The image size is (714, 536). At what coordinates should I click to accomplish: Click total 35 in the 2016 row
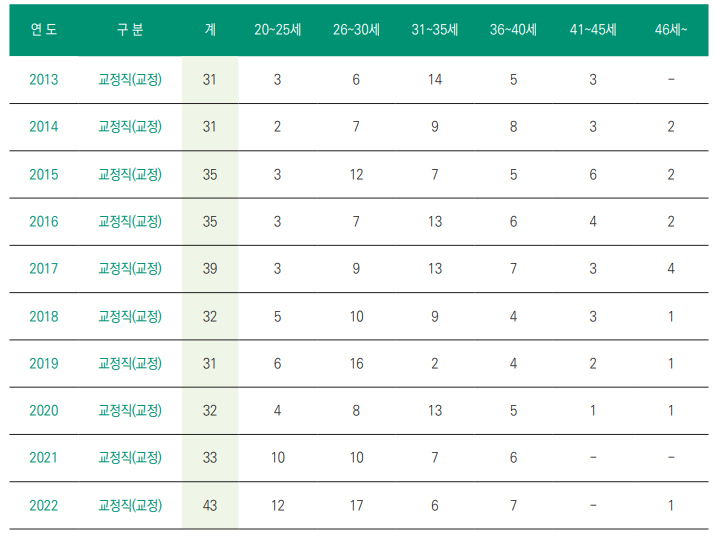click(x=210, y=222)
